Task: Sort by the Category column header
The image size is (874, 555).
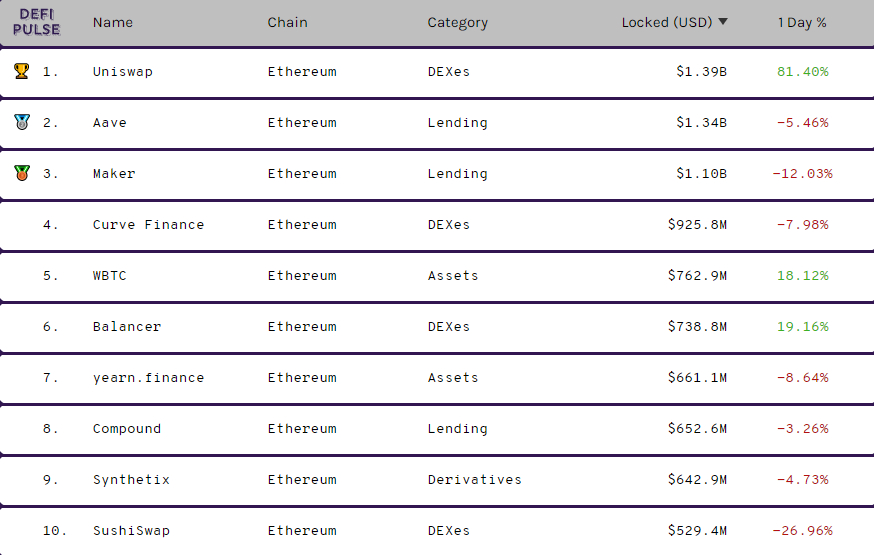Action: pyautogui.click(x=457, y=23)
